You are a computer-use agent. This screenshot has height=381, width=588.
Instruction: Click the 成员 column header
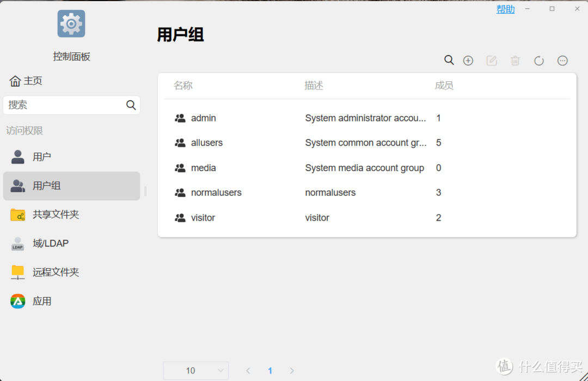[444, 86]
